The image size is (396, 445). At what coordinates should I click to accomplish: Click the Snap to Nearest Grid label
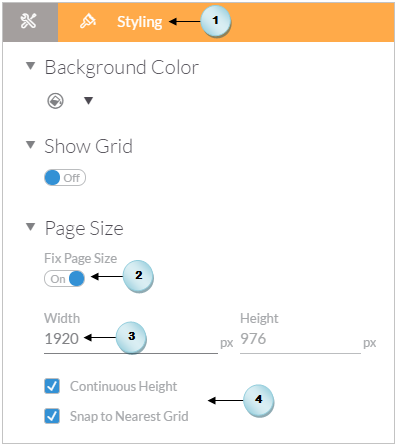click(x=129, y=416)
